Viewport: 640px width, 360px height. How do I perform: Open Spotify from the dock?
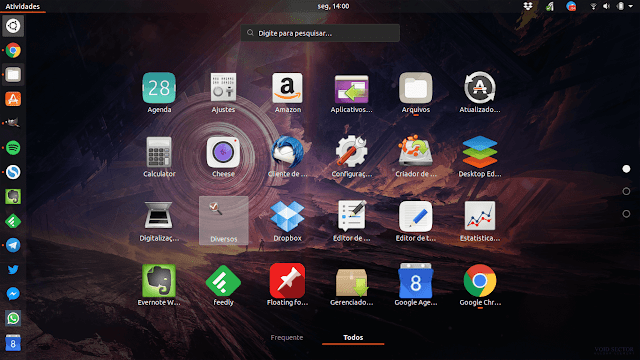(x=13, y=148)
